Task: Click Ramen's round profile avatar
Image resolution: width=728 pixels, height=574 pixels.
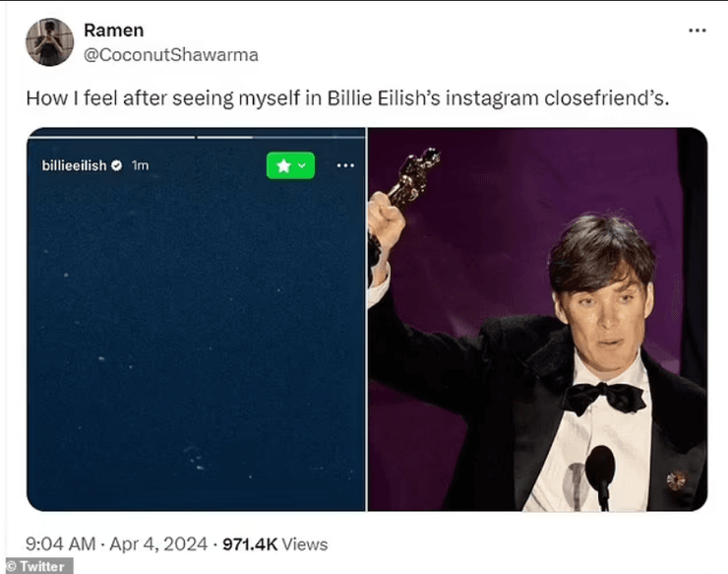Action: [49, 41]
